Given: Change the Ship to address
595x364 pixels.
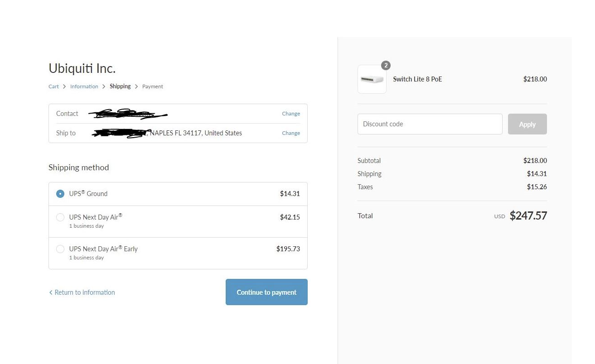Looking at the screenshot, I should pyautogui.click(x=290, y=133).
